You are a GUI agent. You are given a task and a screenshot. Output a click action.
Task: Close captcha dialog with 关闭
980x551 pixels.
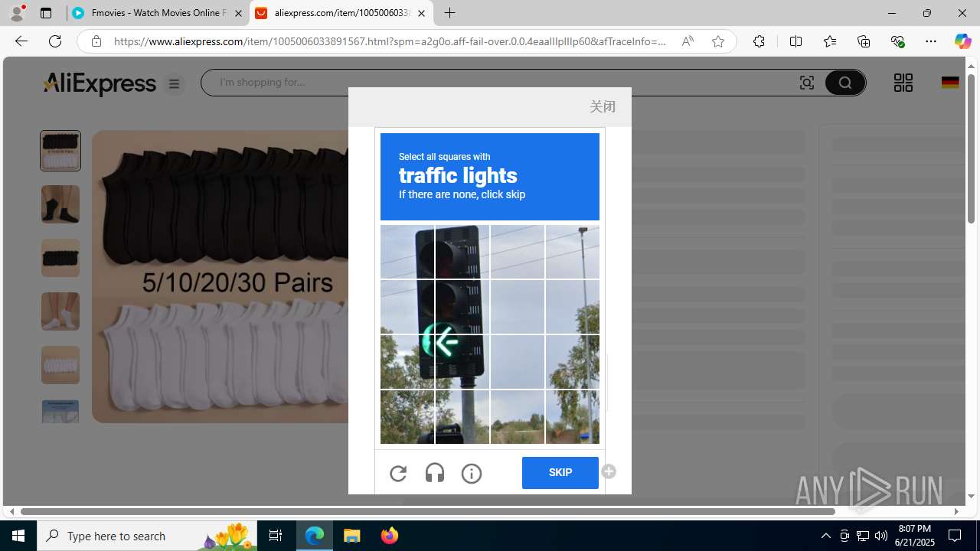603,106
